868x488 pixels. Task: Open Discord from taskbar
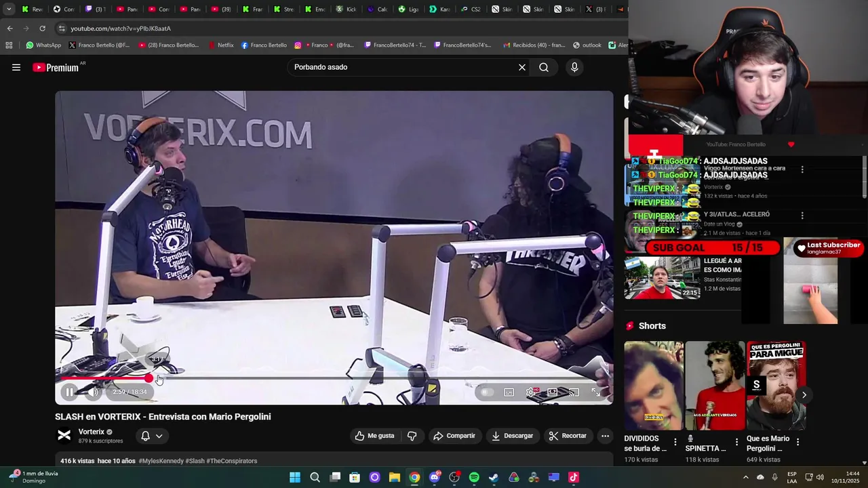[x=434, y=477]
